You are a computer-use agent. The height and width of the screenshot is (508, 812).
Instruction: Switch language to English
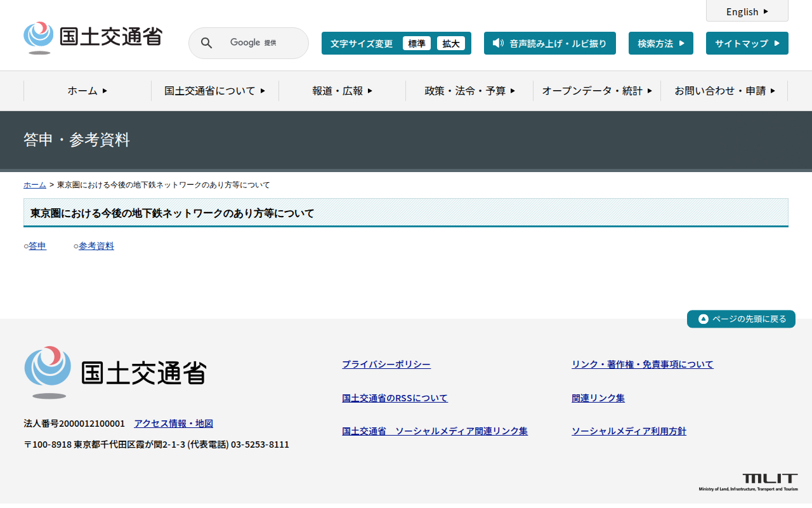(x=747, y=11)
